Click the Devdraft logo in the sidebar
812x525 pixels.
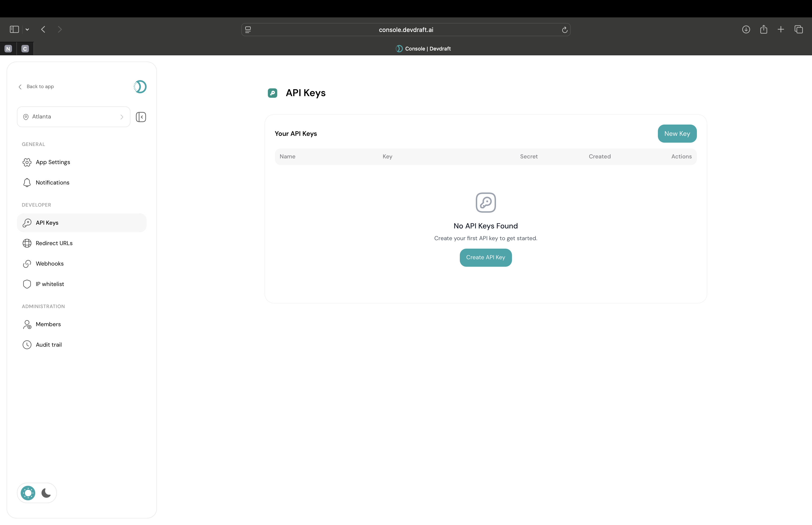[x=140, y=86]
